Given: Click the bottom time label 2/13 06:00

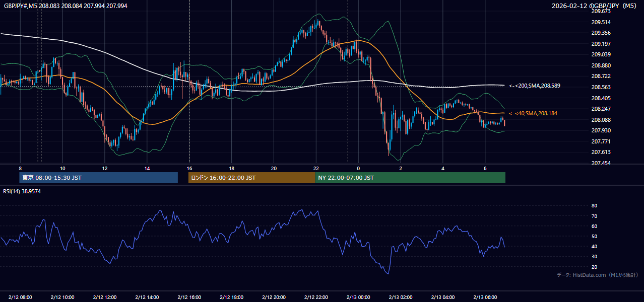Looking at the screenshot, I should (x=485, y=297).
